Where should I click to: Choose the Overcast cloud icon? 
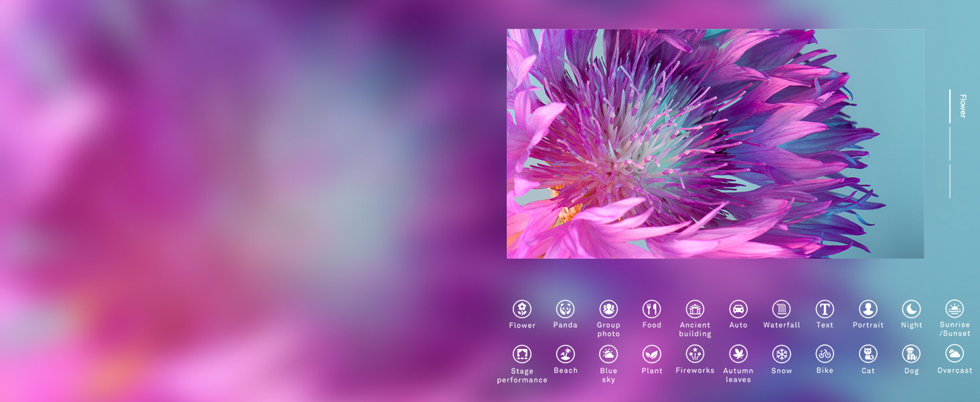tap(955, 354)
